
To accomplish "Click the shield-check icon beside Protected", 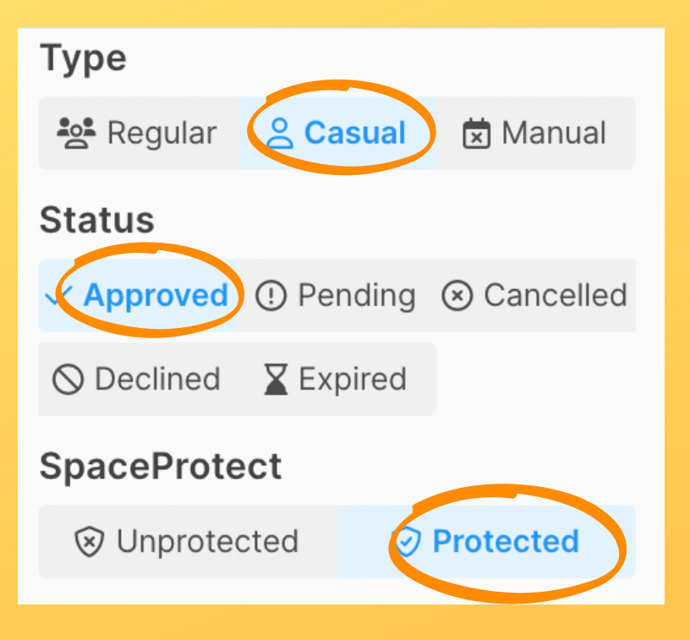I will click(x=407, y=541).
